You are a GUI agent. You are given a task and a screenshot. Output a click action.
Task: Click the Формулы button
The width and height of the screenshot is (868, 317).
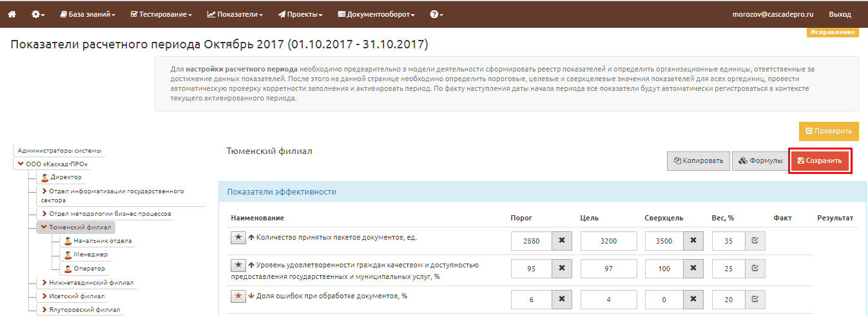tap(760, 161)
